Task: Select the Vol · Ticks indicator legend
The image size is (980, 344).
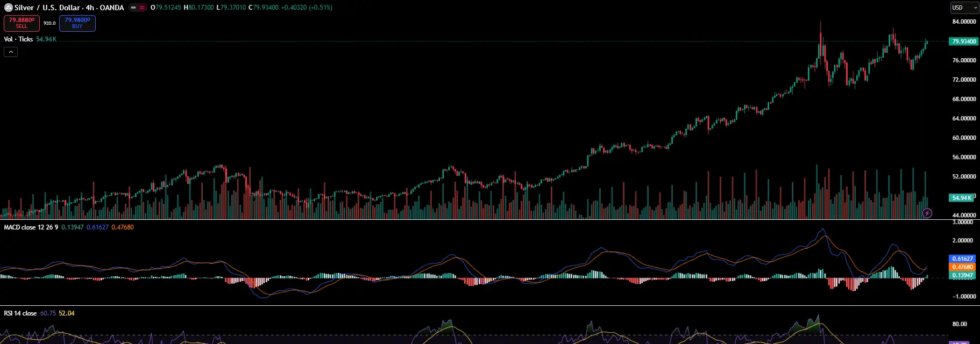Action: tap(18, 39)
